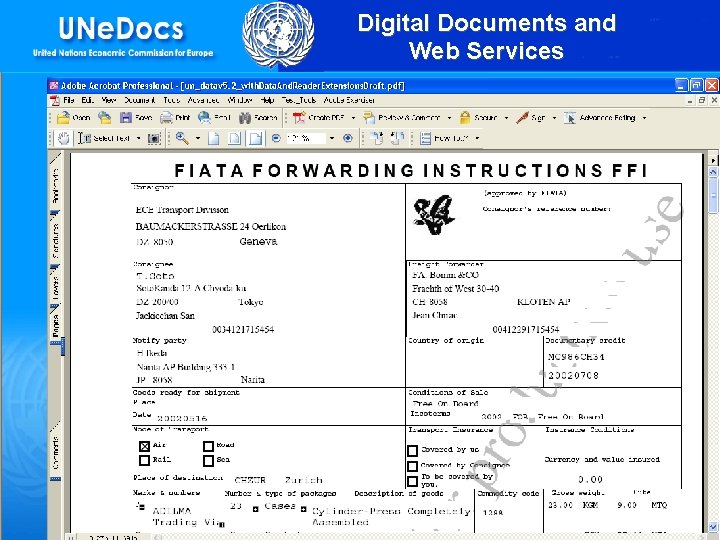720x540 pixels.
Task: Check the Sea transport checkbox
Action: [x=208, y=460]
